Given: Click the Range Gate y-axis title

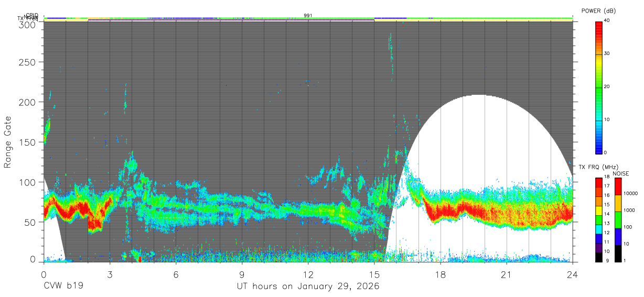Looking at the screenshot, I should (8, 142).
